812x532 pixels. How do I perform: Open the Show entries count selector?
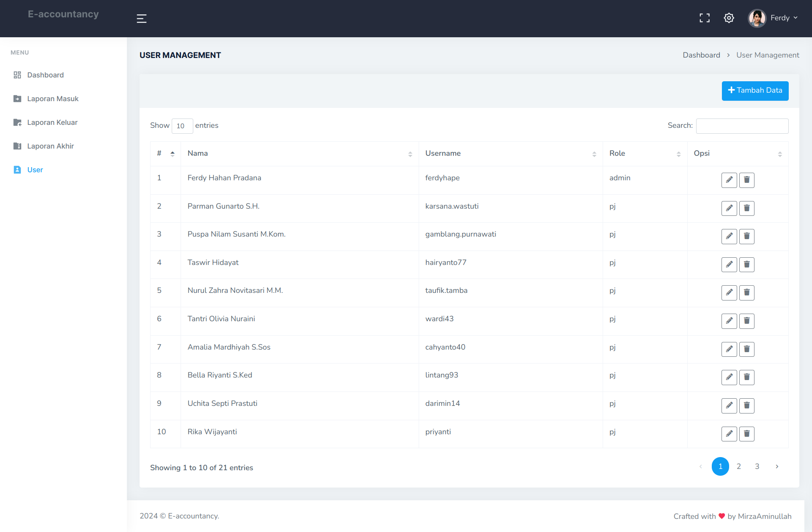[182, 126]
